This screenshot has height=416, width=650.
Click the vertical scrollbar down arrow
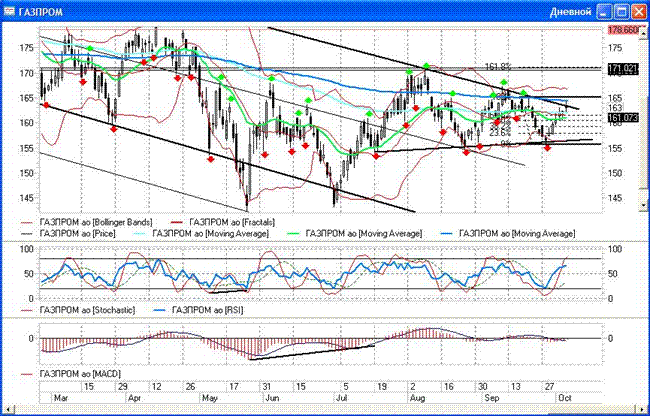point(644,205)
